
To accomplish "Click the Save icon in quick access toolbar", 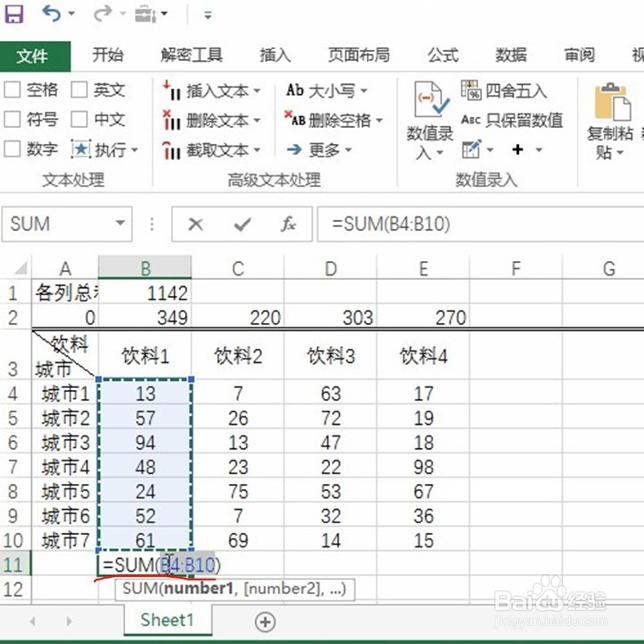I will pyautogui.click(x=14, y=13).
